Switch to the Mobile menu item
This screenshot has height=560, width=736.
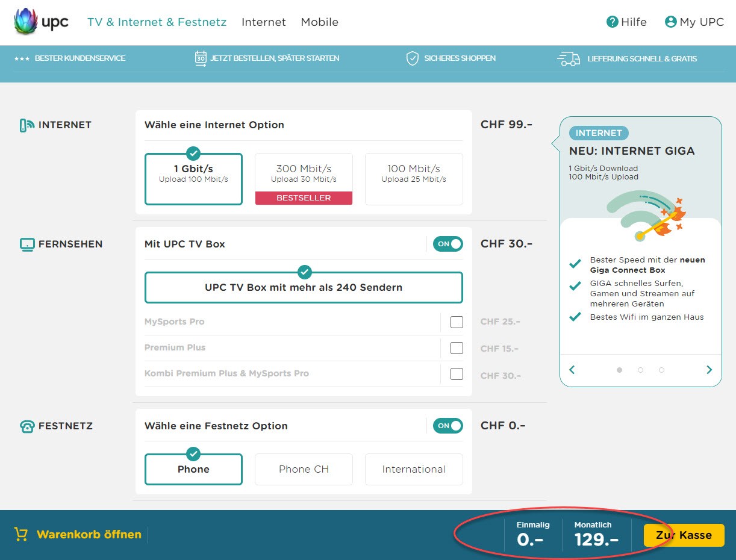319,22
